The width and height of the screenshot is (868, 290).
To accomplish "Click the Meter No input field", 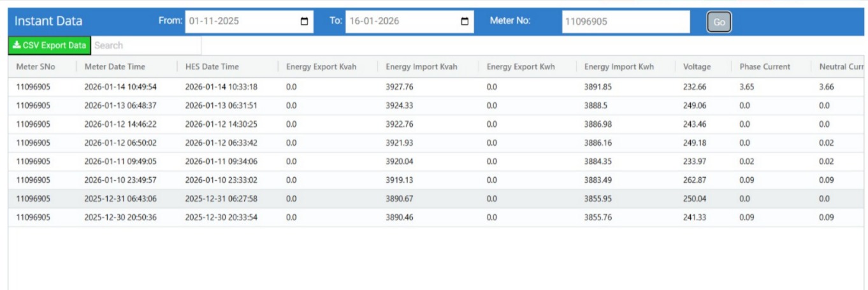I will [x=625, y=21].
